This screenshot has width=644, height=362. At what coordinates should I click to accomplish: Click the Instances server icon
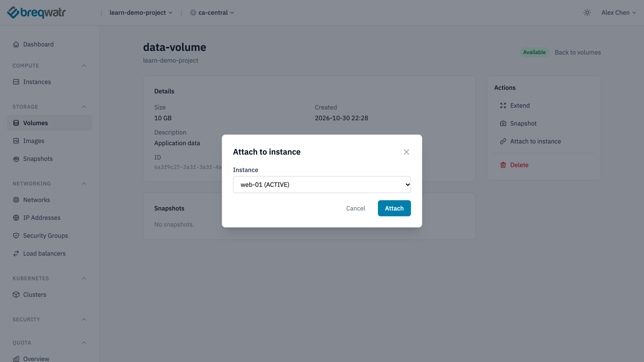pos(16,82)
